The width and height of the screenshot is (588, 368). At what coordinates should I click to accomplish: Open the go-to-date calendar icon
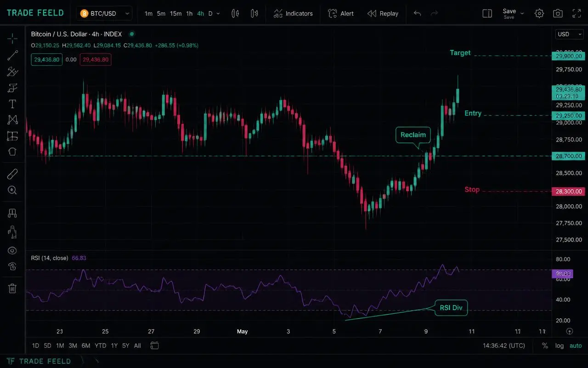pyautogui.click(x=154, y=345)
